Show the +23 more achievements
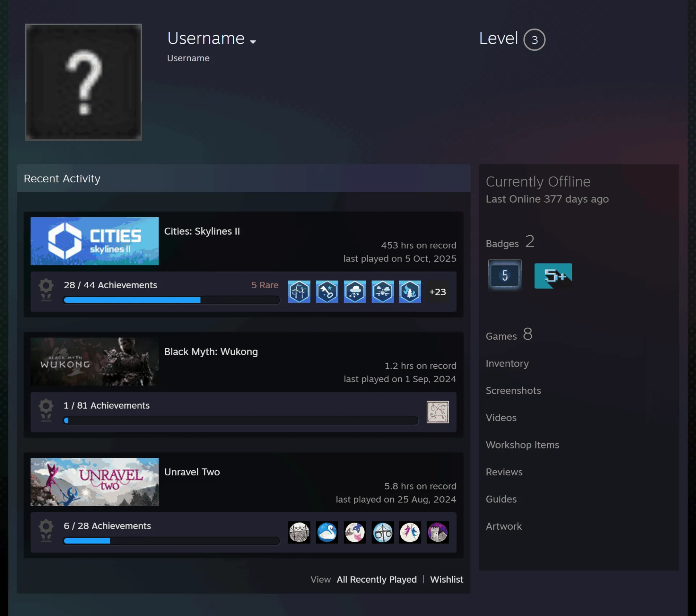Viewport: 696px width, 616px height. 438,292
